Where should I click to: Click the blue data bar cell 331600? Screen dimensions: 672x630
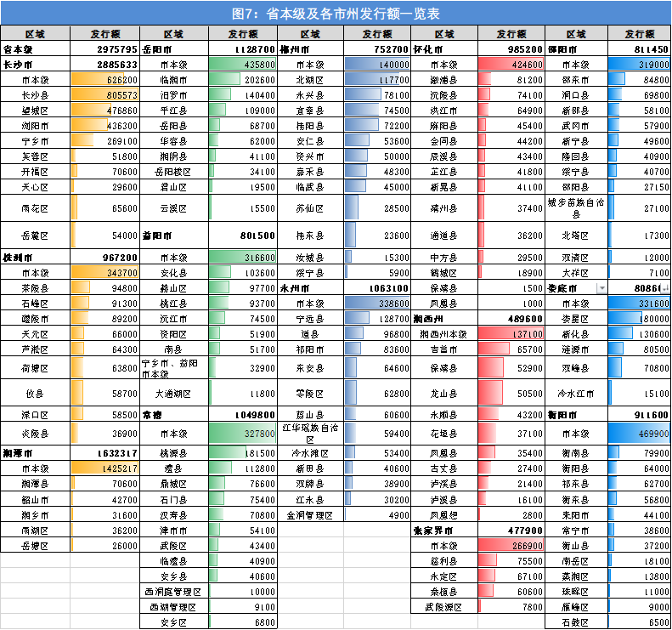click(640, 303)
